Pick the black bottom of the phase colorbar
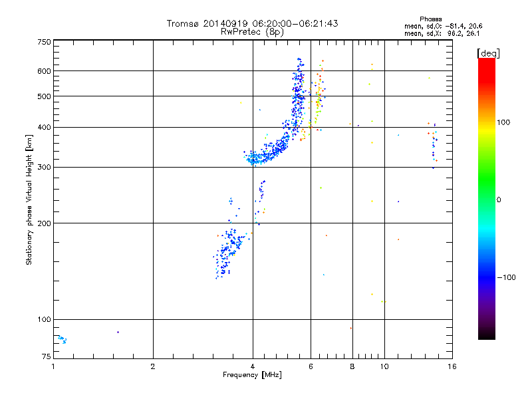 click(x=487, y=336)
